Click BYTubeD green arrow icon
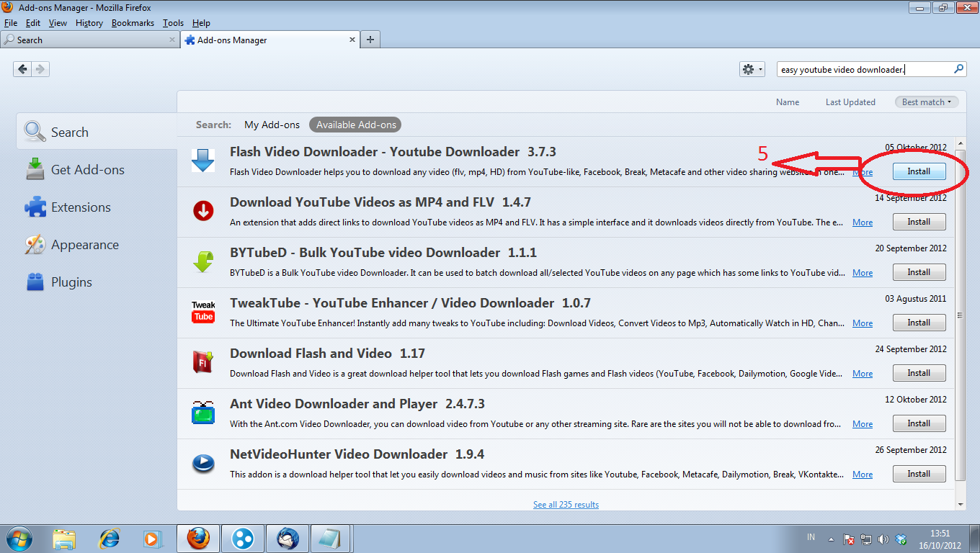This screenshot has height=553, width=980. point(203,261)
